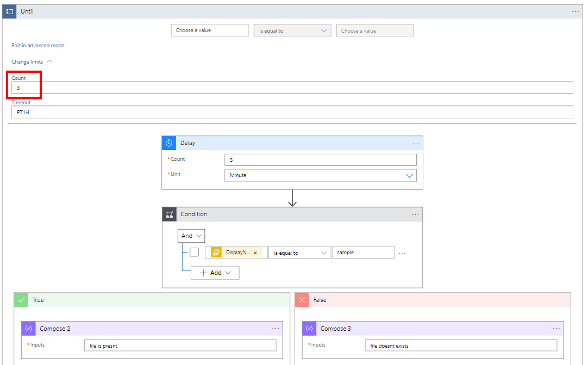Open the Delay action ellipsis menu

(416, 143)
